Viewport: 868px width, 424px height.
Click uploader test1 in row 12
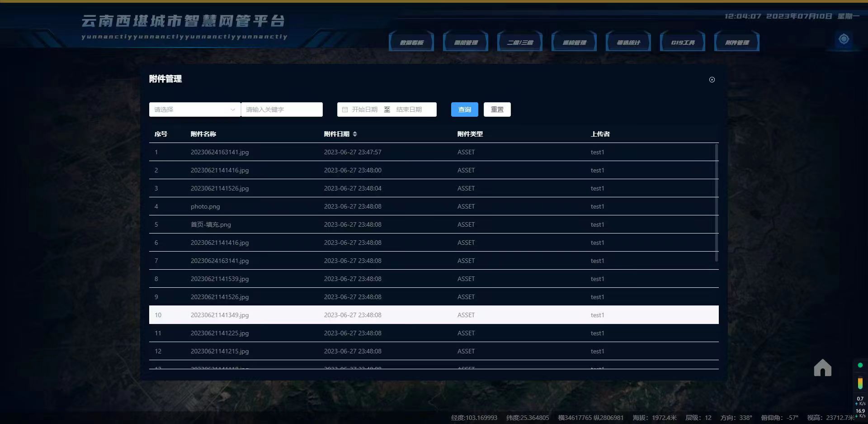[x=597, y=351]
